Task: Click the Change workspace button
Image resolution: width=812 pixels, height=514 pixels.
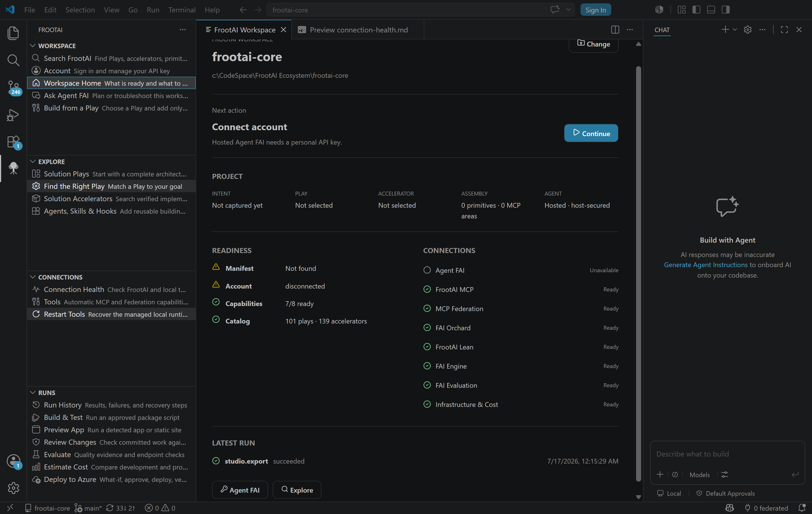Action: [x=593, y=44]
